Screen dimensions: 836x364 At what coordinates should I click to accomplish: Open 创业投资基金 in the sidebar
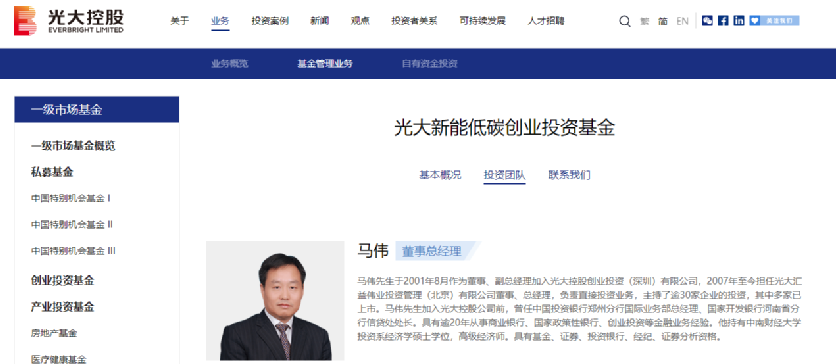click(x=62, y=280)
